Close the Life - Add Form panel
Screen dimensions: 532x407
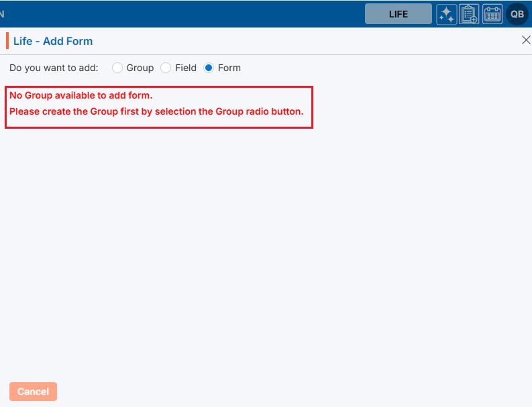(x=526, y=40)
